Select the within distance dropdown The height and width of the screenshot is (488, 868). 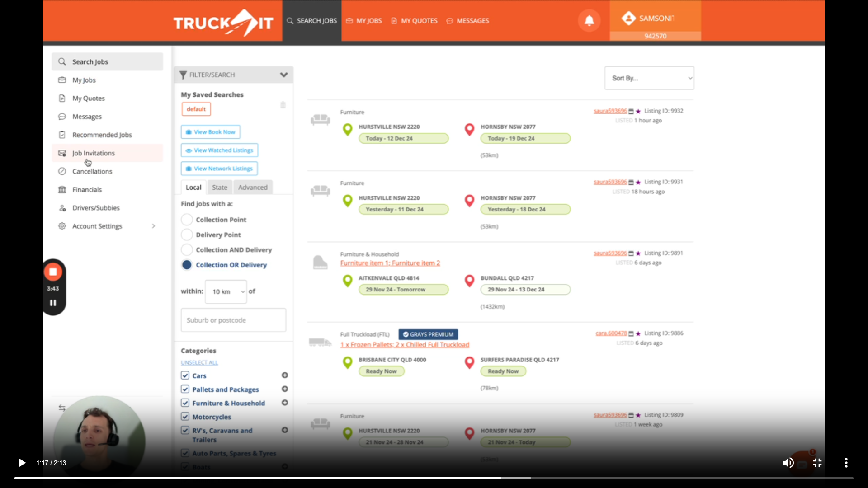pos(226,291)
